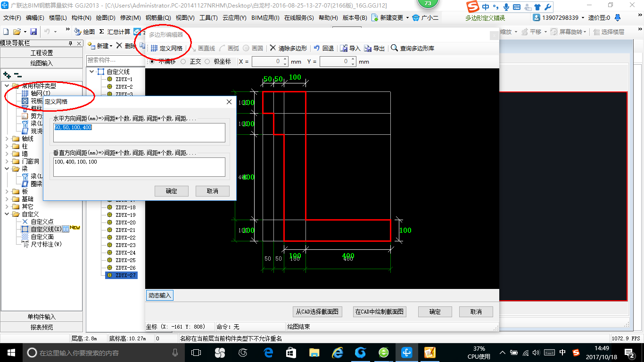Select 自定义面 in navigator tree
The width and height of the screenshot is (644, 362).
[42, 237]
